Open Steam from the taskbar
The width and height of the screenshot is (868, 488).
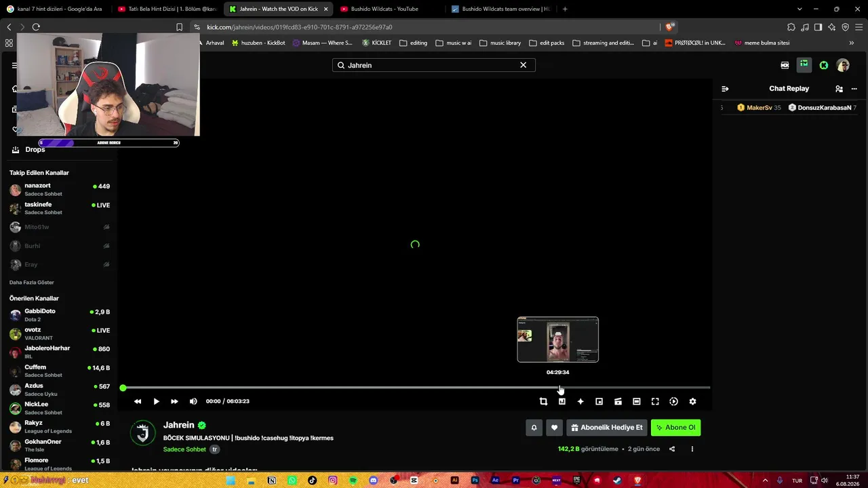[x=617, y=481]
